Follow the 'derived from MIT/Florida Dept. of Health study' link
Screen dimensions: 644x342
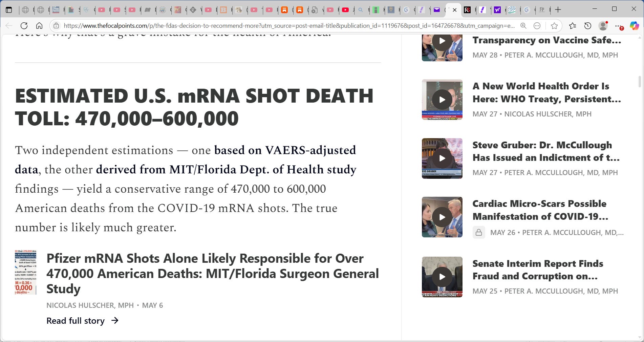pyautogui.click(x=226, y=170)
